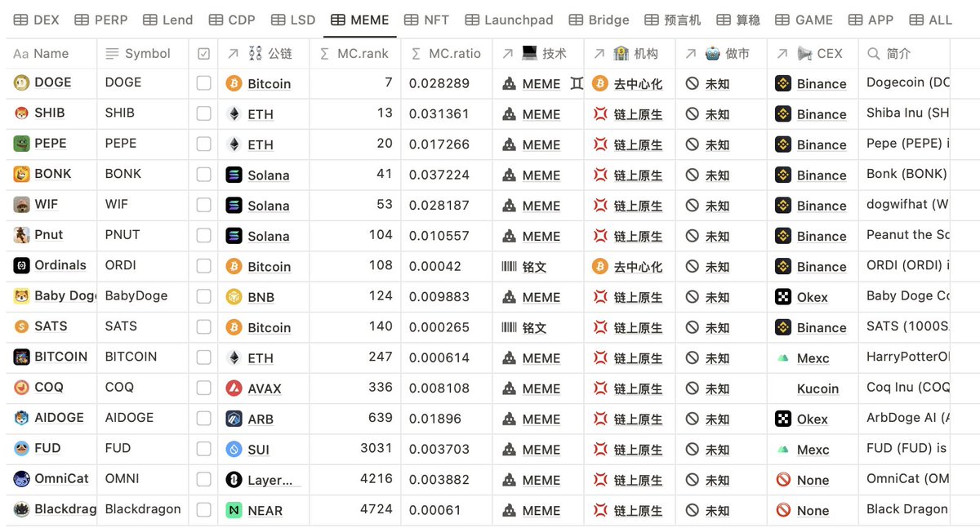This screenshot has width=980, height=528.
Task: Tick the checkbox in SHIB row
Action: (x=203, y=113)
